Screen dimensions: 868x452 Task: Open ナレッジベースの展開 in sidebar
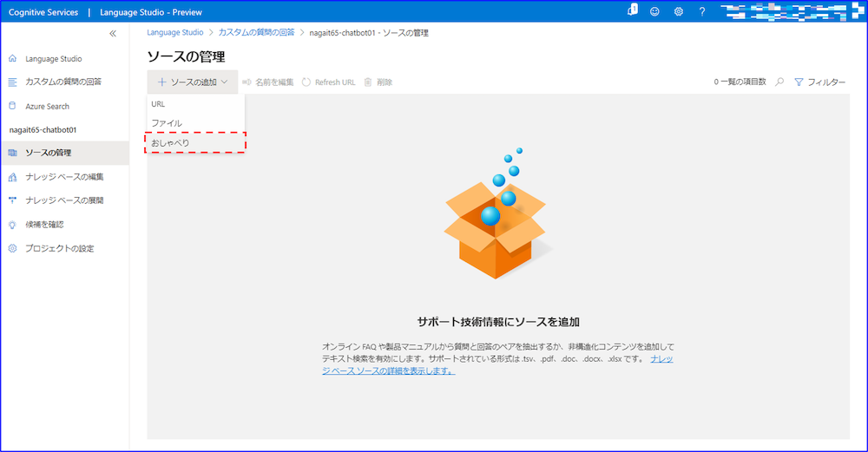tap(65, 200)
